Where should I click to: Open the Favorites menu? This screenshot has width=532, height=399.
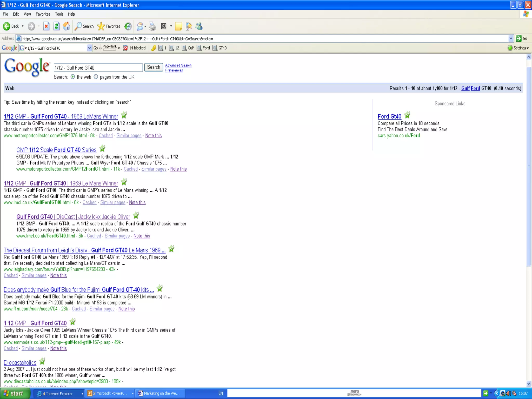click(43, 14)
